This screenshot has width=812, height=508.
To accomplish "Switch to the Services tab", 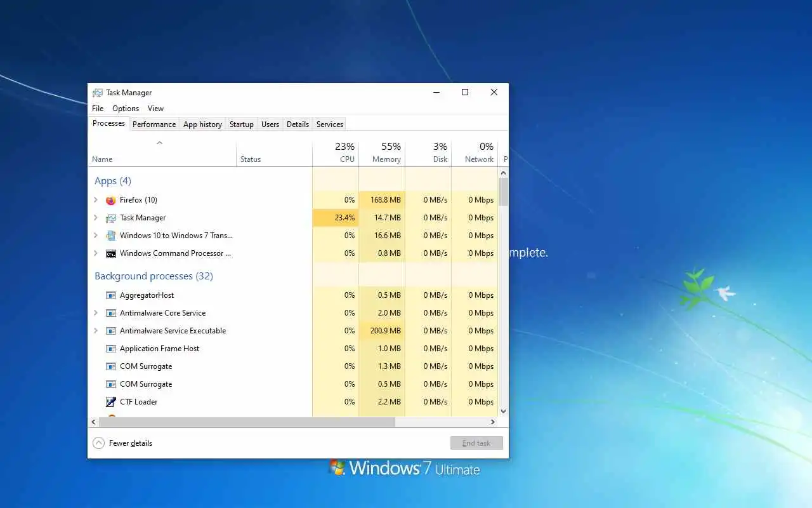I will click(330, 124).
